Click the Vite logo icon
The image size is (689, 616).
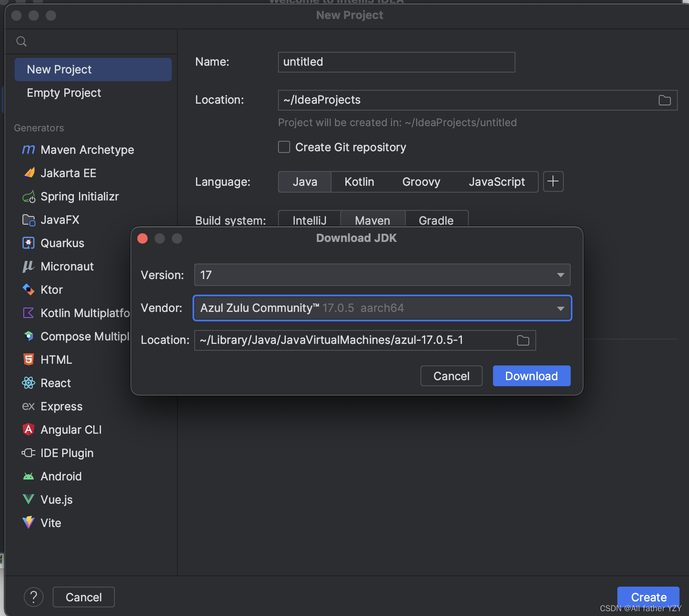(28, 523)
